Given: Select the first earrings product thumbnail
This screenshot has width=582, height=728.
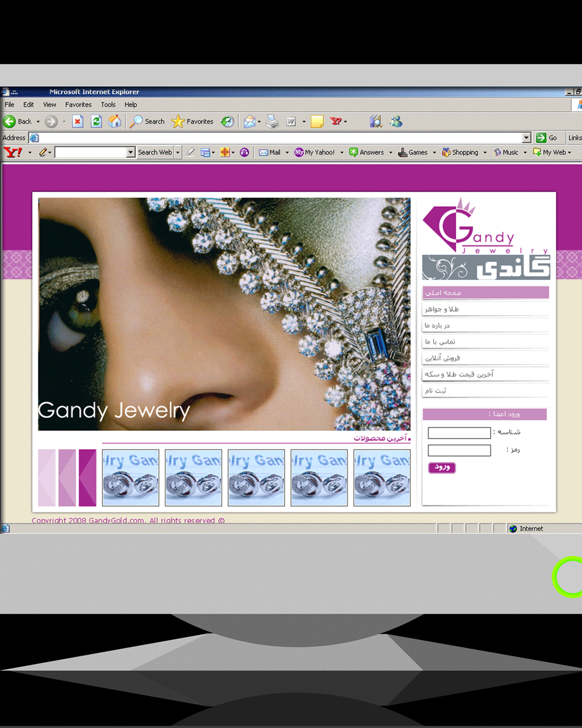Looking at the screenshot, I should pyautogui.click(x=130, y=478).
